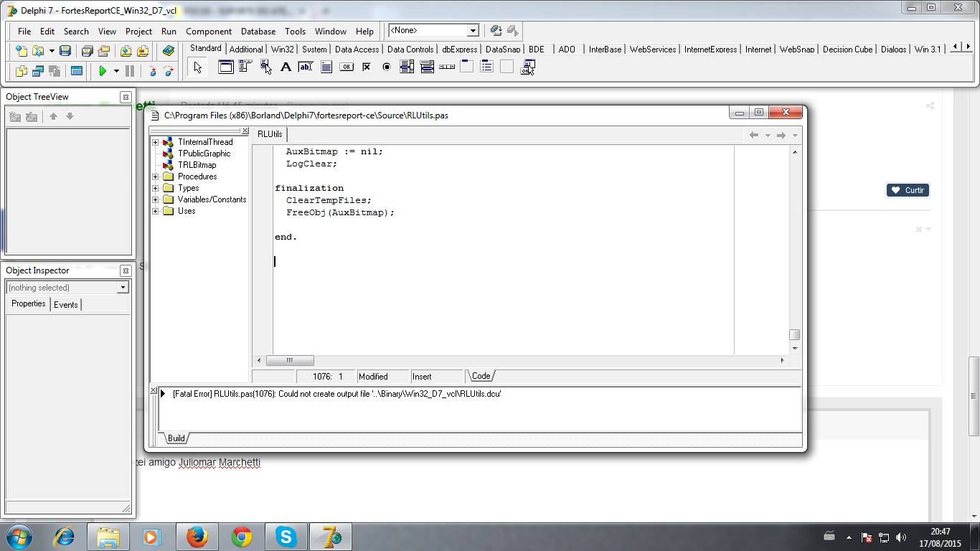Click the Open Project toolbar icon

(x=104, y=51)
